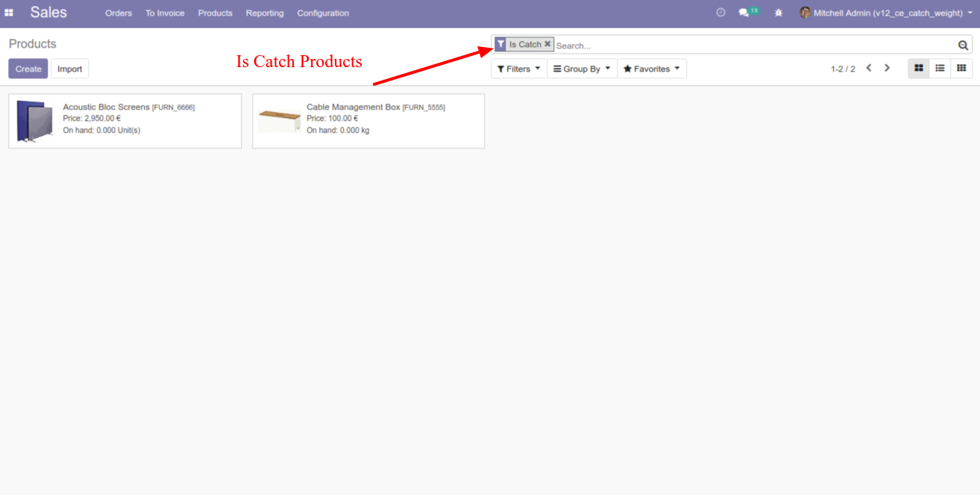Open the debug bug icon
The height and width of the screenshot is (495, 980).
point(779,13)
